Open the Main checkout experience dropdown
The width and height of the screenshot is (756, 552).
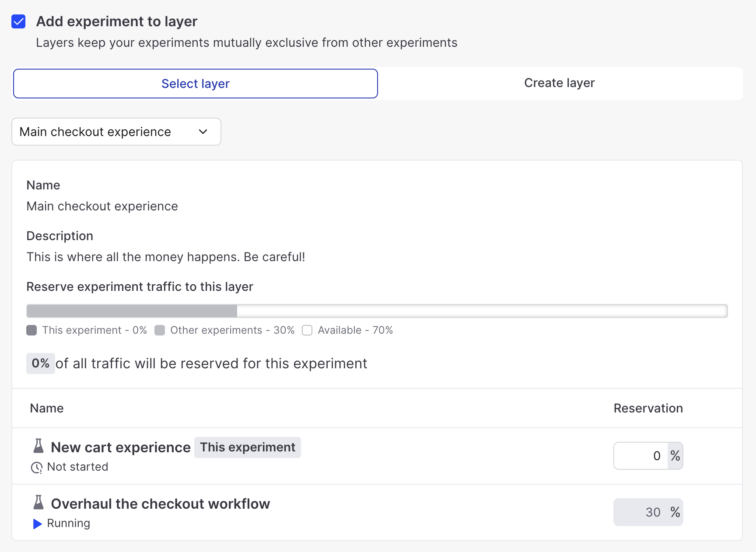click(x=116, y=132)
